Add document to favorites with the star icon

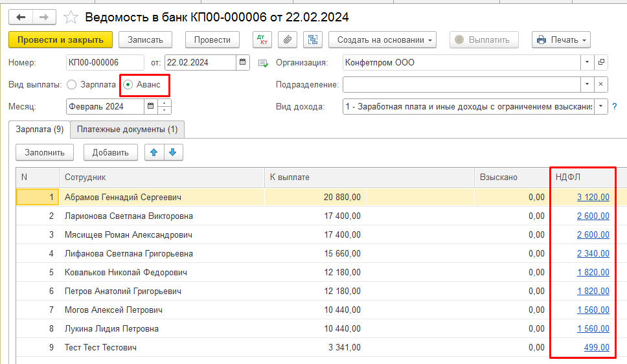pos(71,17)
